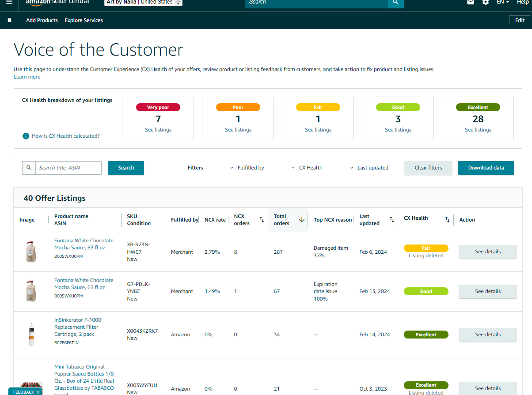Click the Good badge in the G7-PDLK-YN8Z row
This screenshot has height=395, width=532.
tap(426, 291)
